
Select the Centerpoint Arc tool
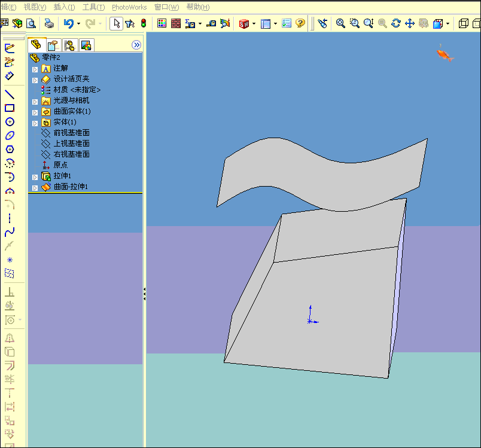coord(10,163)
